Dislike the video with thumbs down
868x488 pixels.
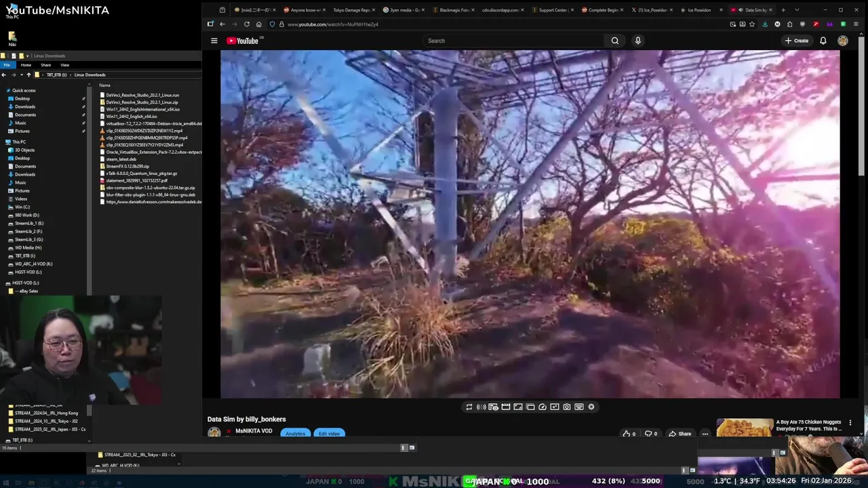click(x=651, y=433)
